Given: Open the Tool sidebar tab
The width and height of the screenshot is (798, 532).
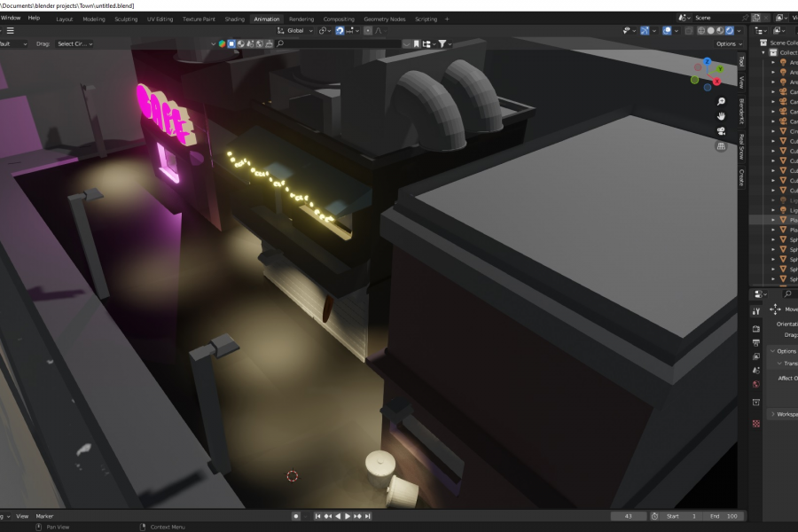Looking at the screenshot, I should tap(741, 61).
